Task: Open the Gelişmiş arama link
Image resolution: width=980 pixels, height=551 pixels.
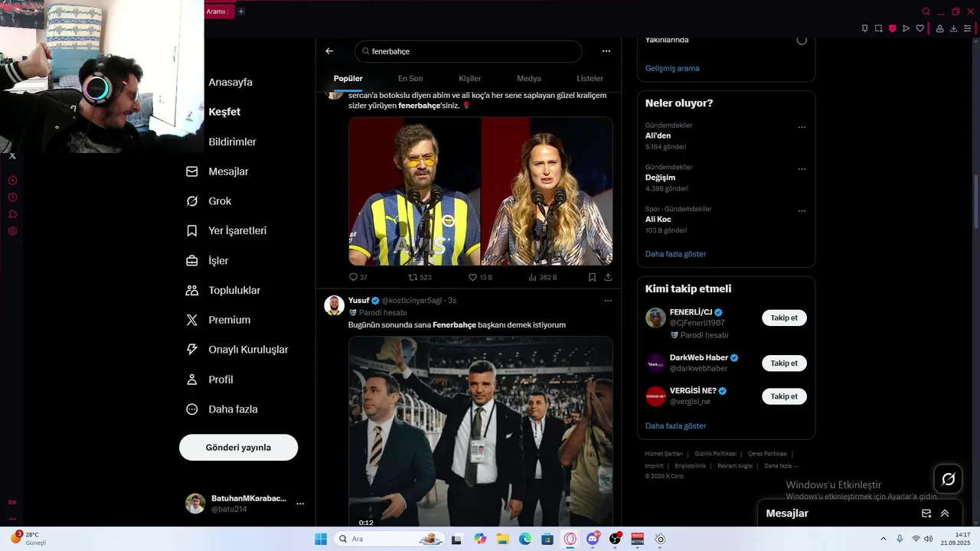Action: (x=672, y=68)
